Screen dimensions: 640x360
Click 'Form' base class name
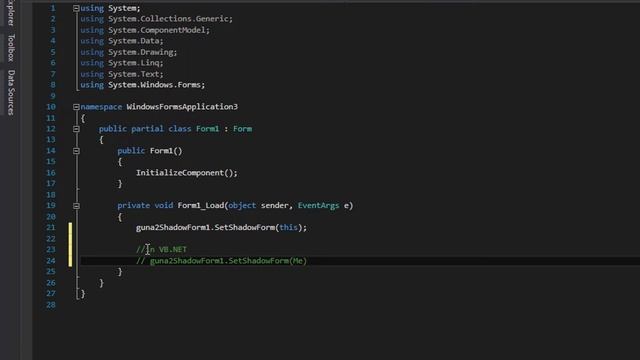pyautogui.click(x=242, y=129)
